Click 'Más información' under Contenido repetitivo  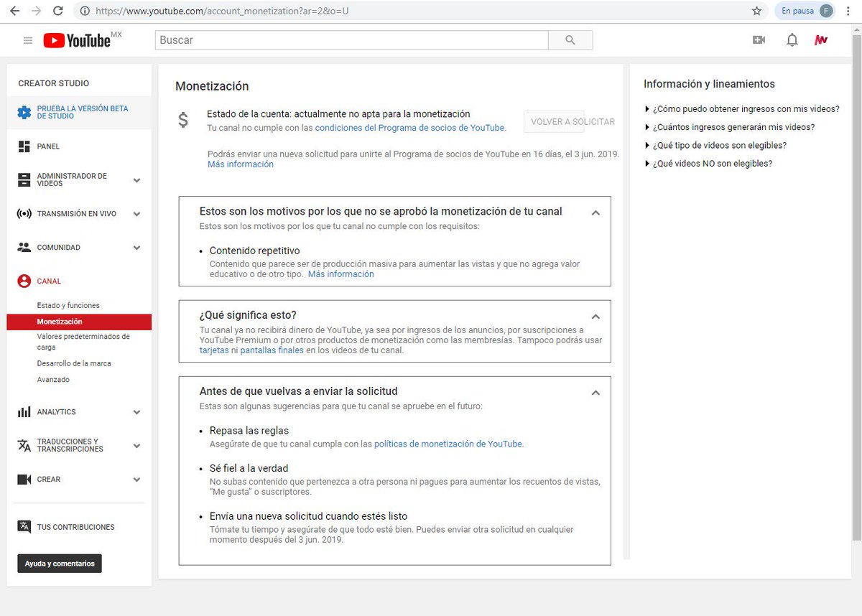[341, 274]
